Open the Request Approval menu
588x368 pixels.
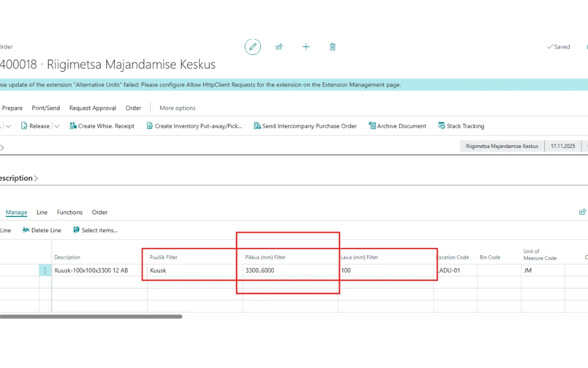[93, 108]
